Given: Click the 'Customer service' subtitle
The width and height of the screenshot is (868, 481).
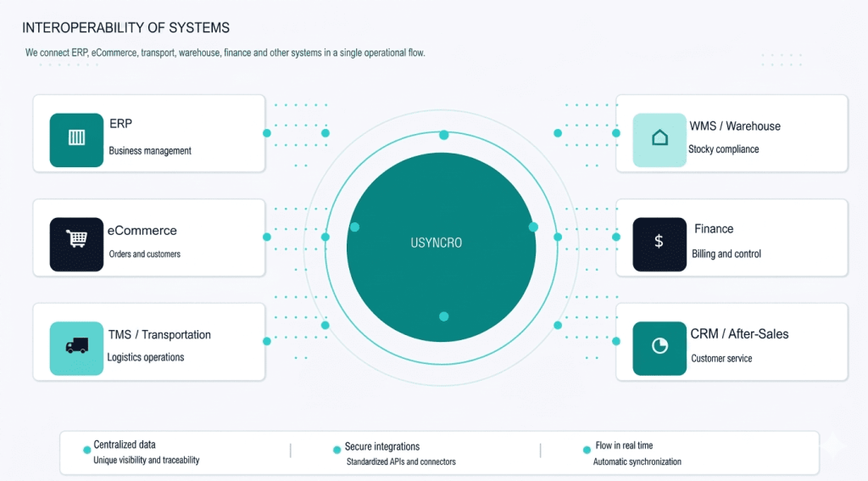Looking at the screenshot, I should [x=721, y=359].
